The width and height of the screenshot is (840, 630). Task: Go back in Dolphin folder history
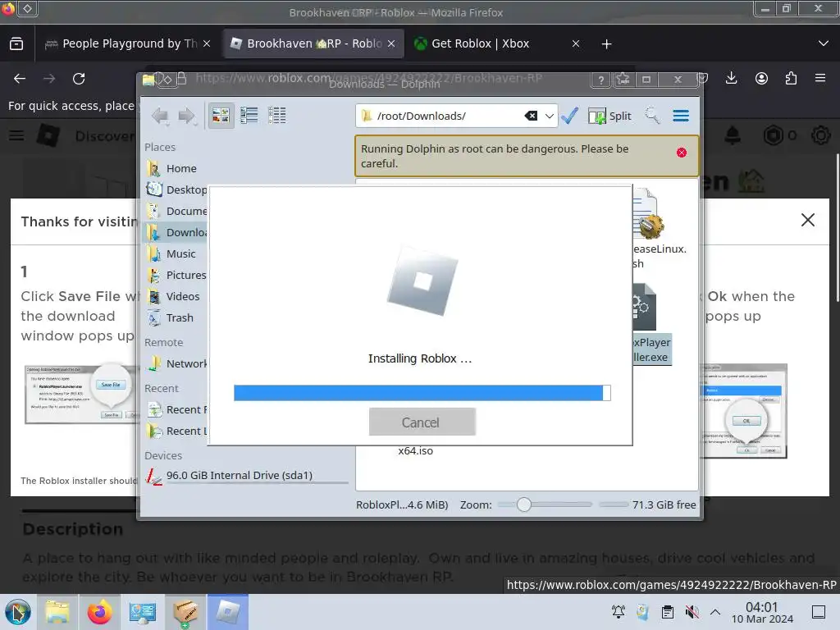click(x=160, y=116)
